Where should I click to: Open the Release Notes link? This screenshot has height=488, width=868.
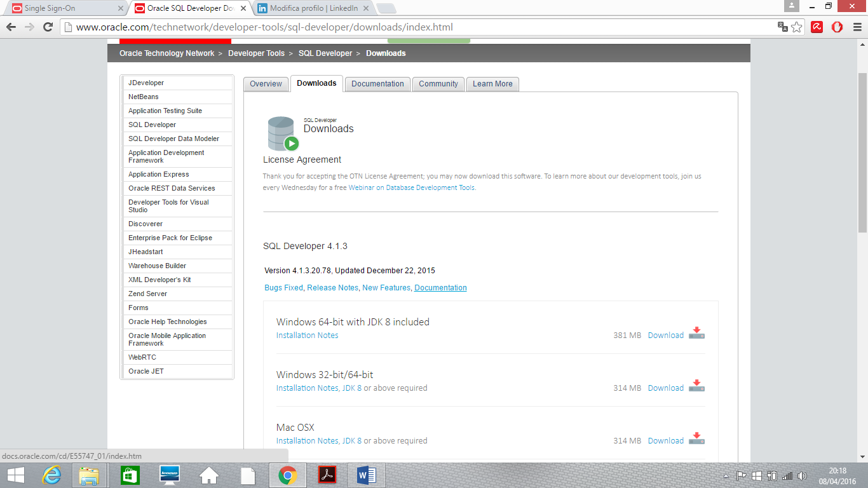(333, 288)
